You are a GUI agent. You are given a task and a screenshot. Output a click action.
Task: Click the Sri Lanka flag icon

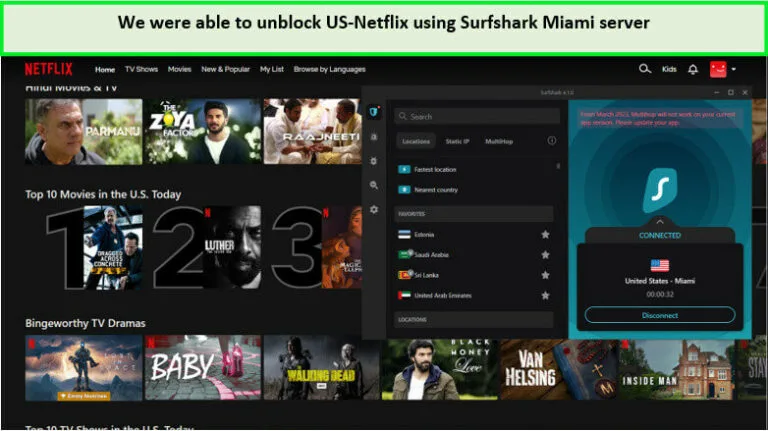404,275
